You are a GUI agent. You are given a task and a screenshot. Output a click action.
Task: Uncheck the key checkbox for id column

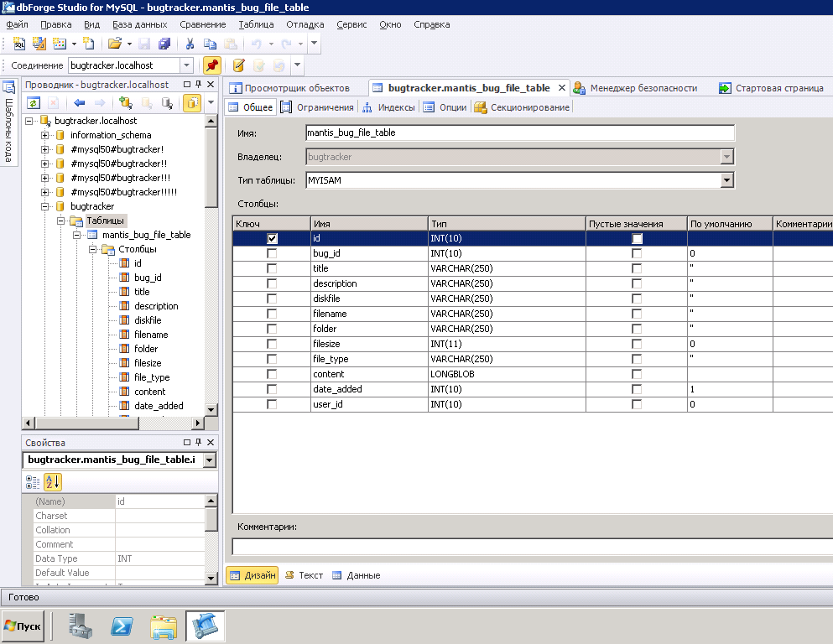point(272,238)
